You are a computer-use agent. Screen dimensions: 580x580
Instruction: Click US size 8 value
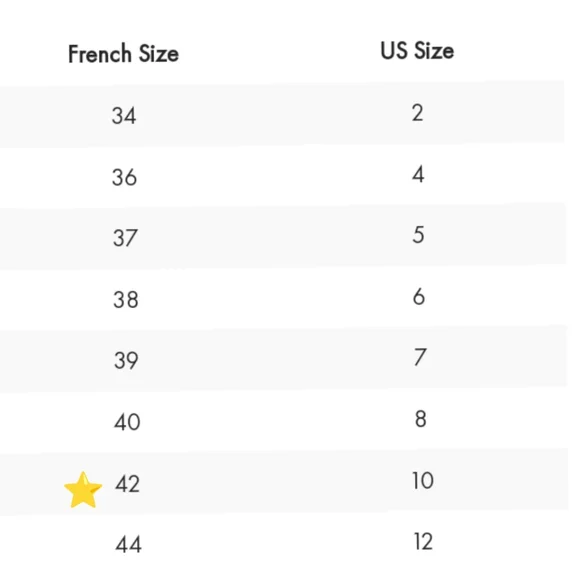(x=421, y=419)
